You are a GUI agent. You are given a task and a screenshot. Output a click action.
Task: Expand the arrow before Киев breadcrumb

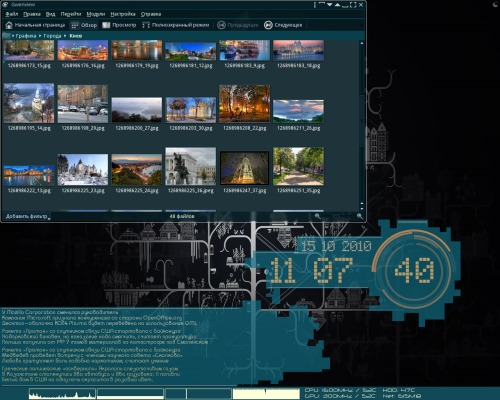tap(65, 36)
